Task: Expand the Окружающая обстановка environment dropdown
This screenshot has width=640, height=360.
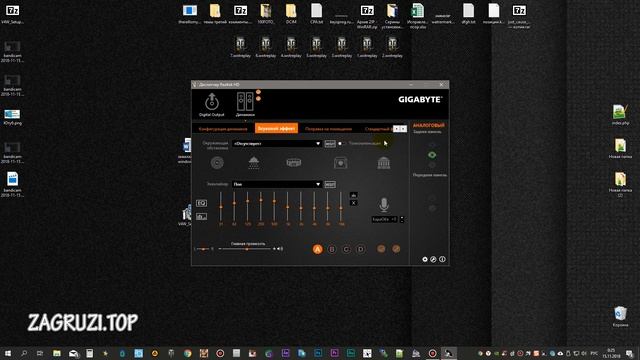Action: click(x=277, y=144)
